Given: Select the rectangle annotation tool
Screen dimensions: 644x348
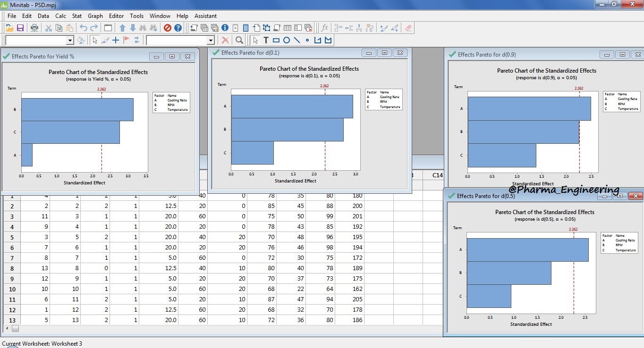Looking at the screenshot, I should 276,40.
